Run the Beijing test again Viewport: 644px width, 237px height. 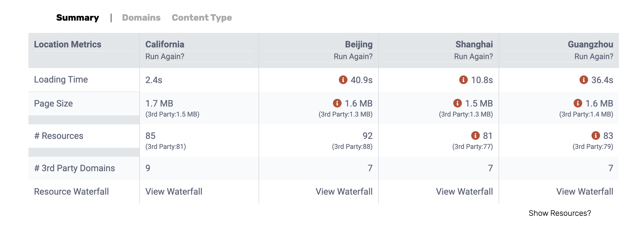click(x=353, y=56)
